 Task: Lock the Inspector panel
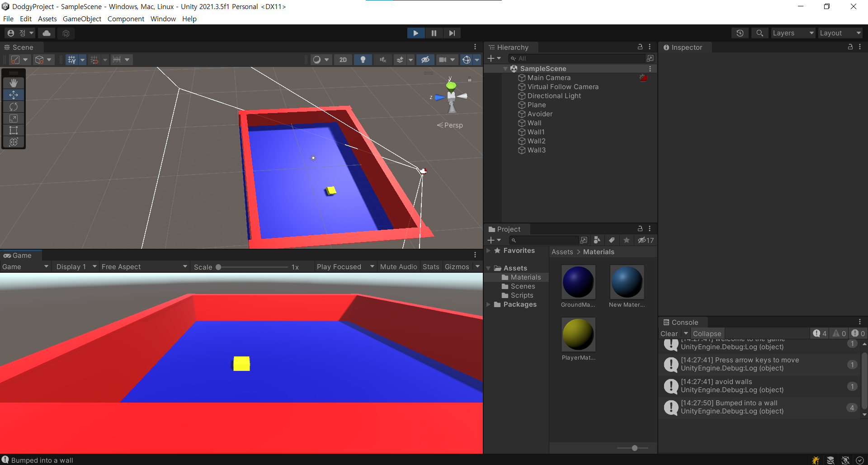pos(850,47)
